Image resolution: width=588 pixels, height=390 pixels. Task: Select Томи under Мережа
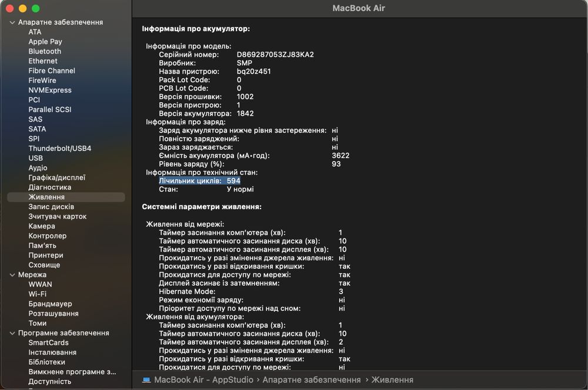coord(38,323)
